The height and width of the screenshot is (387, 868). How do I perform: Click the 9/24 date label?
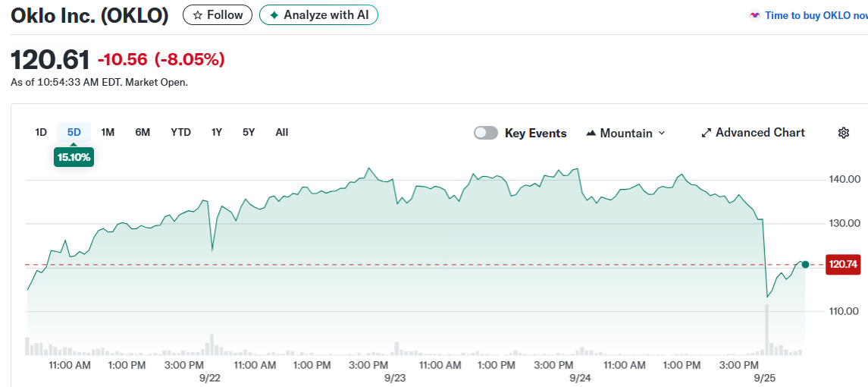[580, 378]
